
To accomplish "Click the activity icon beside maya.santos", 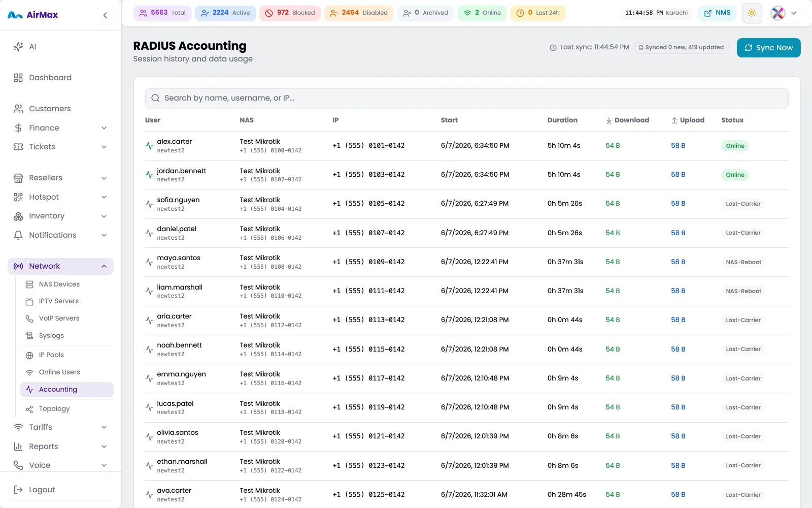I will (x=149, y=262).
